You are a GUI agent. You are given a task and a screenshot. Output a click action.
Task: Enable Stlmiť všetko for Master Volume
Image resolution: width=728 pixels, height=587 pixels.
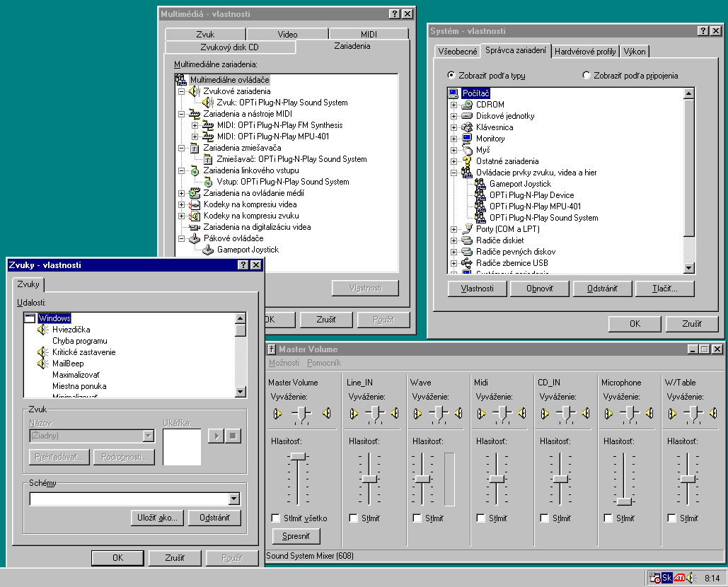276,518
